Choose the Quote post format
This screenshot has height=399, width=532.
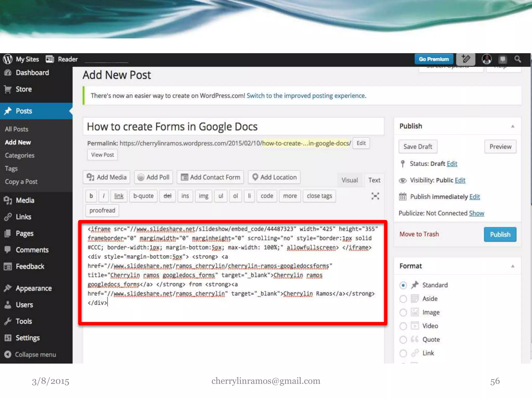click(403, 340)
